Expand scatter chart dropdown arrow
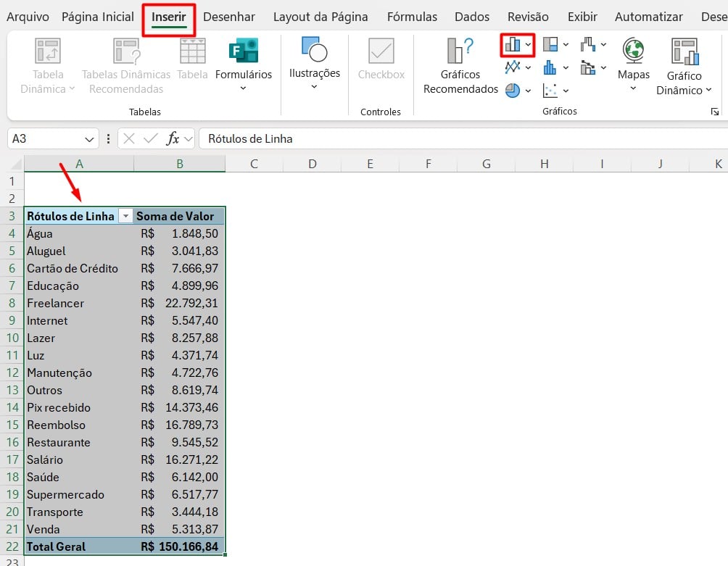The image size is (728, 566). pos(566,91)
